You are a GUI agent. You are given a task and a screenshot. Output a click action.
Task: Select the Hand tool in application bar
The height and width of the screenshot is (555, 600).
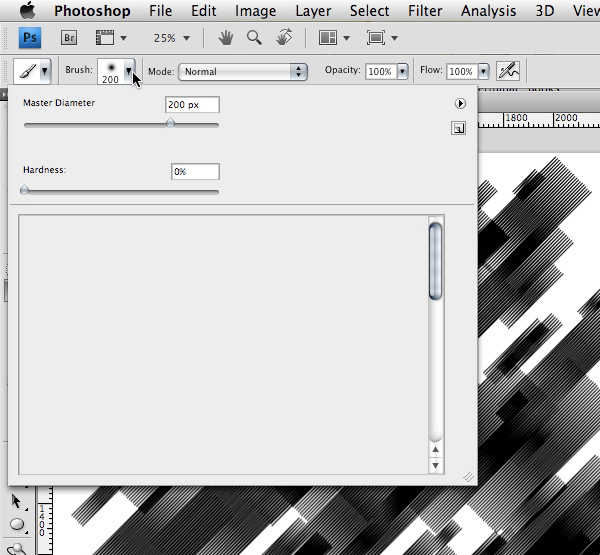click(226, 38)
